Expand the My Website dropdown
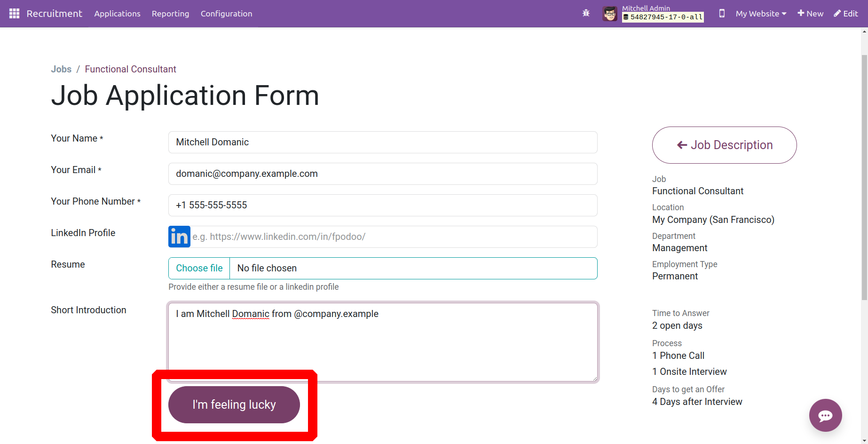 (761, 14)
